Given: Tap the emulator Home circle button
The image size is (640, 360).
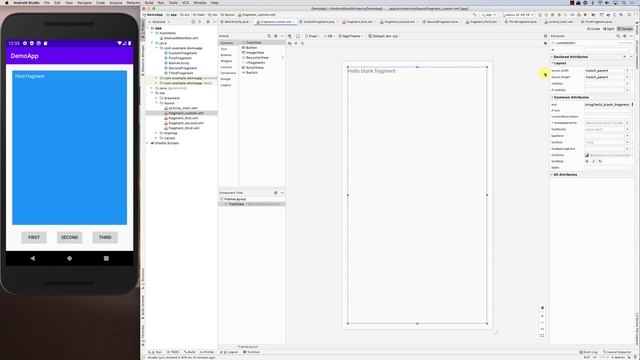Looking at the screenshot, I should coord(69,258).
